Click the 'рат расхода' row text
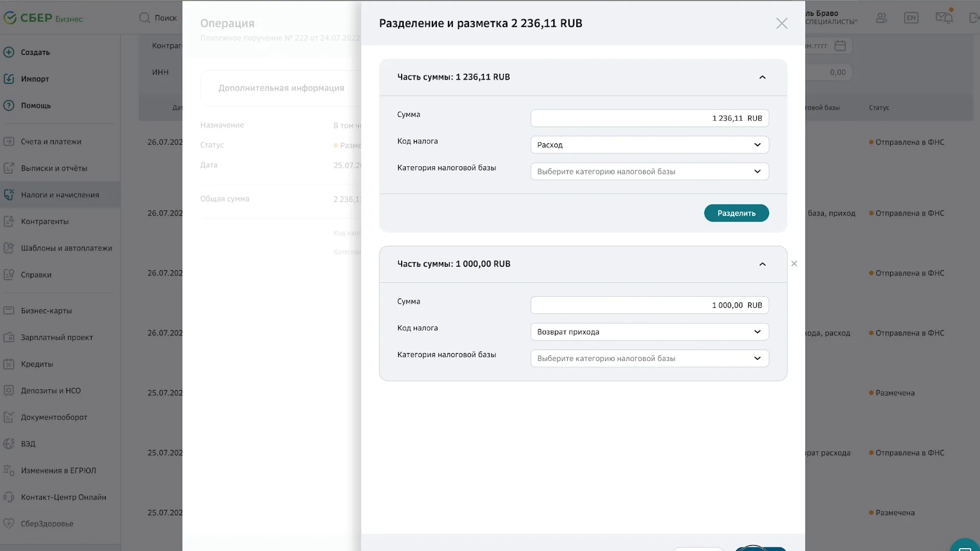This screenshot has width=980, height=551. tap(828, 453)
